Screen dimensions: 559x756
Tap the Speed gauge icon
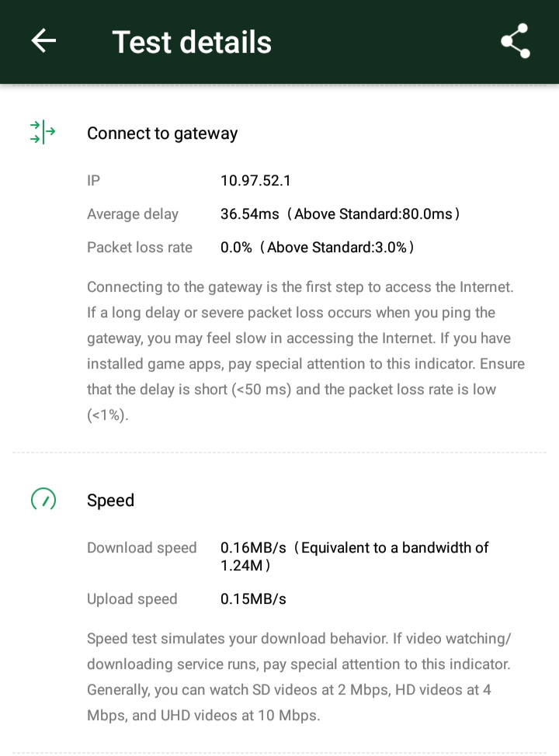point(43,500)
